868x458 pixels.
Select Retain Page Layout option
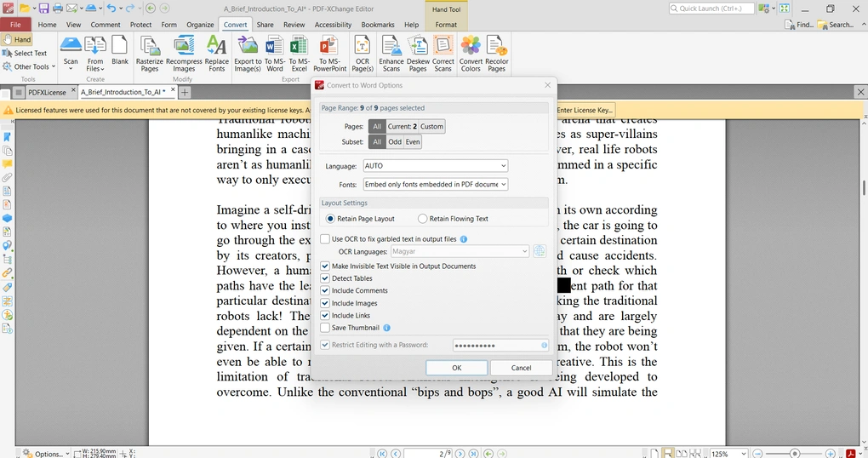click(360, 219)
